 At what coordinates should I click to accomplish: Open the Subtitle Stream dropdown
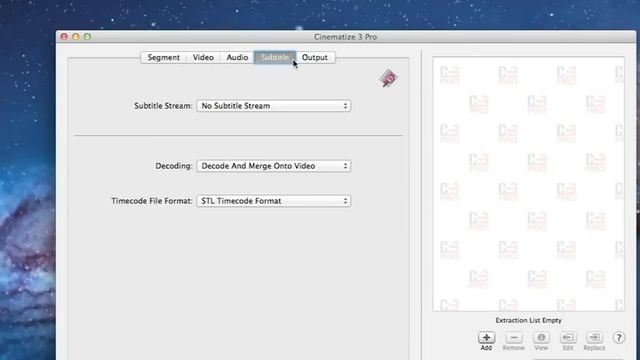pos(273,106)
